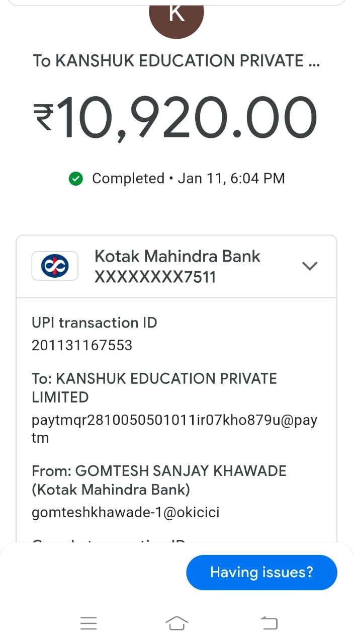353x644 pixels.
Task: Select the Kotak Mahindra Bank account name
Action: [177, 256]
